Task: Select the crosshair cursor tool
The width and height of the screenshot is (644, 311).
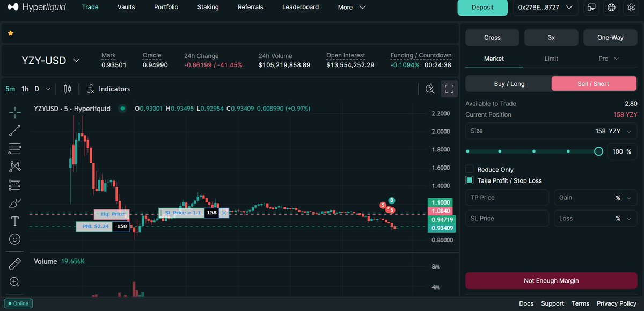Action: (14, 112)
